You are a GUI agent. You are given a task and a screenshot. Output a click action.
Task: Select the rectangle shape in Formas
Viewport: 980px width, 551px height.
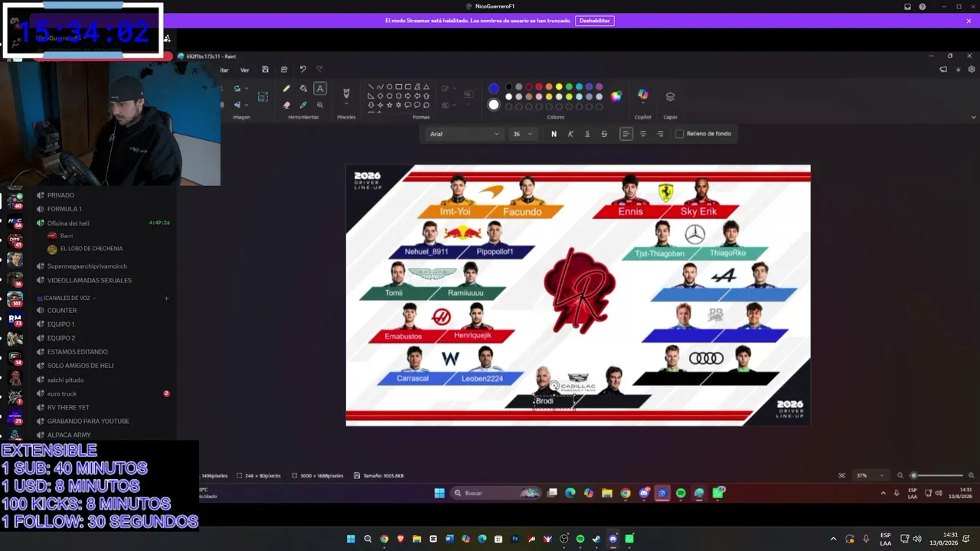click(398, 86)
